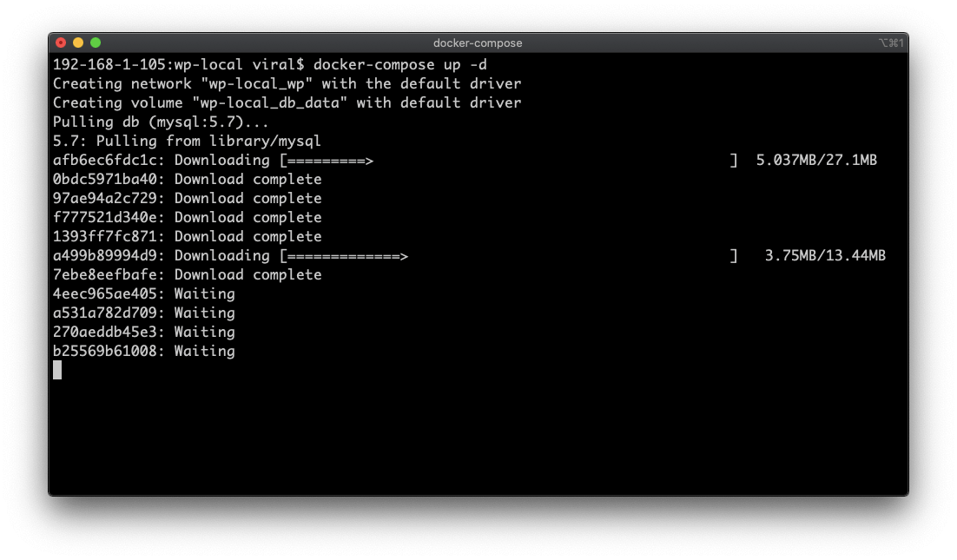Click the Creating volume wp-local_db_data line
The width and height of the screenshot is (957, 560).
click(x=287, y=102)
